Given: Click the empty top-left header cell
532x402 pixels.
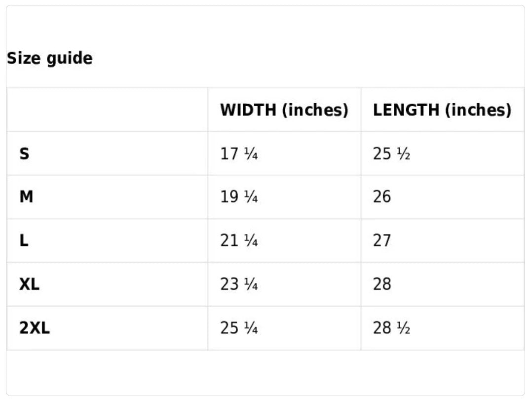Looking at the screenshot, I should coord(107,110).
